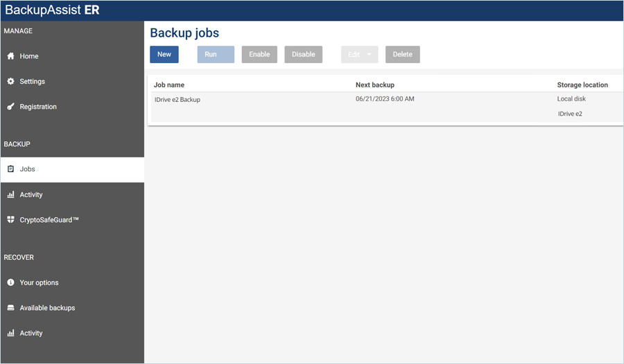Screen dimensions: 624x364
Task: Click the Registration key icon
Action: (x=10, y=107)
